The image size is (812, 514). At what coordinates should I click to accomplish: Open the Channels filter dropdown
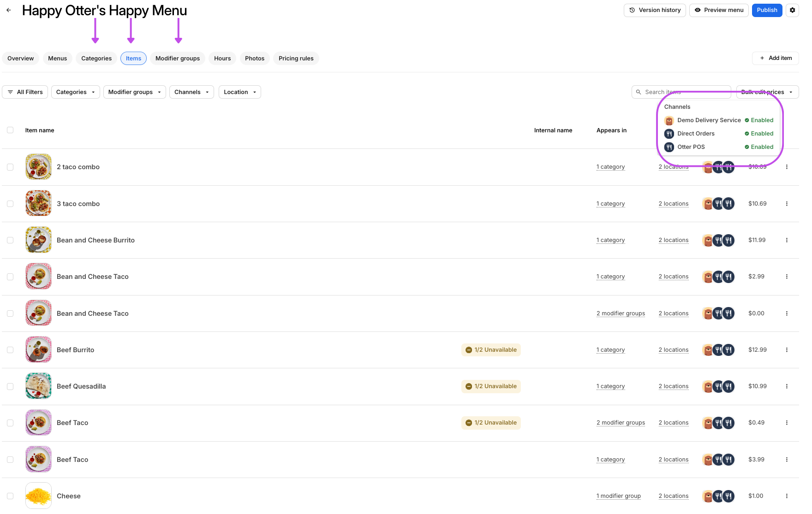191,92
